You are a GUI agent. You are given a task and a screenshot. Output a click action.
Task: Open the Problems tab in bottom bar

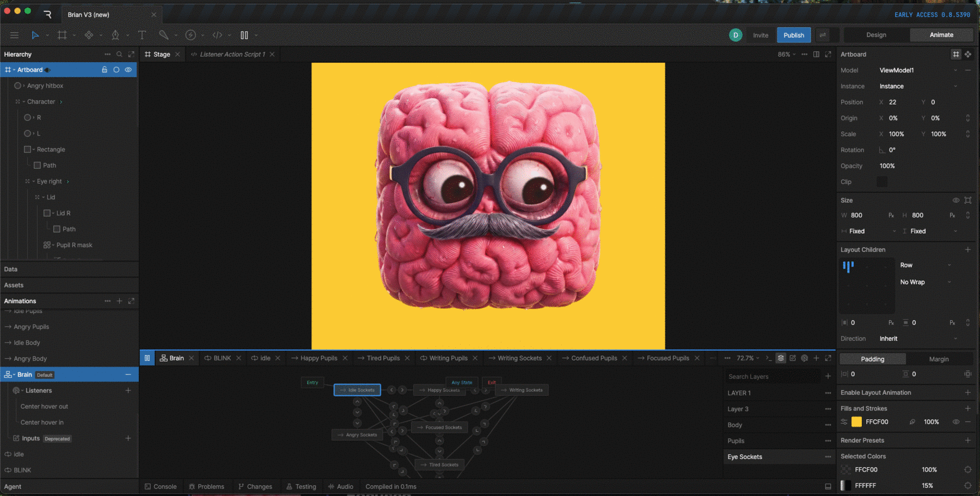pos(206,487)
